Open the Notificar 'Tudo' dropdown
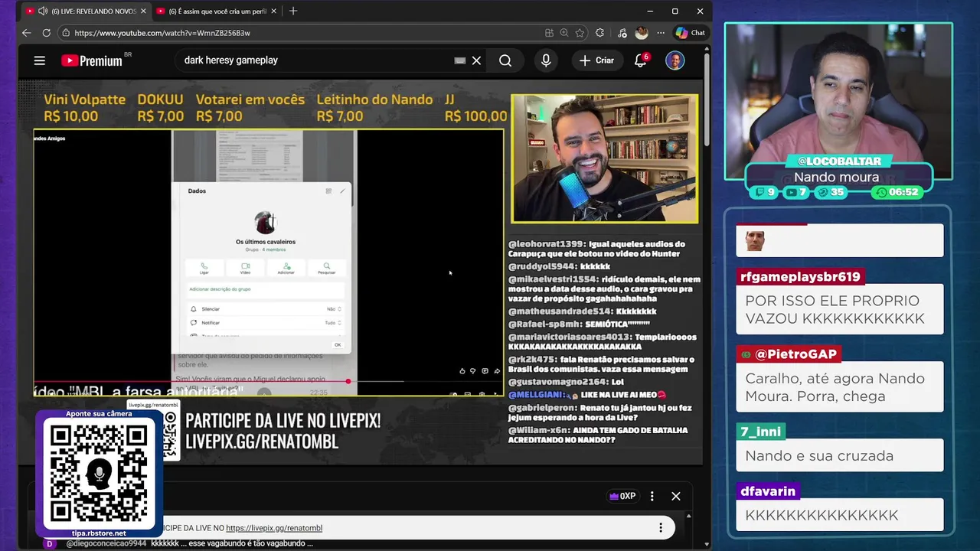Image resolution: width=980 pixels, height=551 pixels. click(x=333, y=323)
